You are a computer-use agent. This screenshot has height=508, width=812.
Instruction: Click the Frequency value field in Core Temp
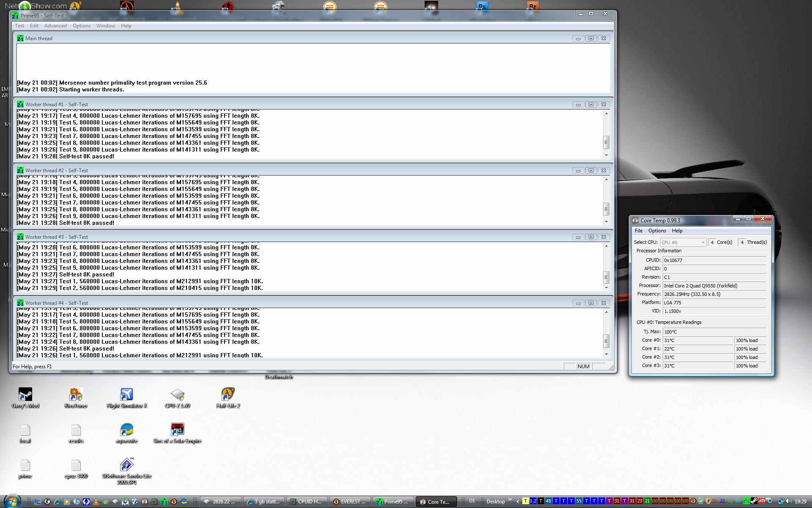(x=714, y=294)
